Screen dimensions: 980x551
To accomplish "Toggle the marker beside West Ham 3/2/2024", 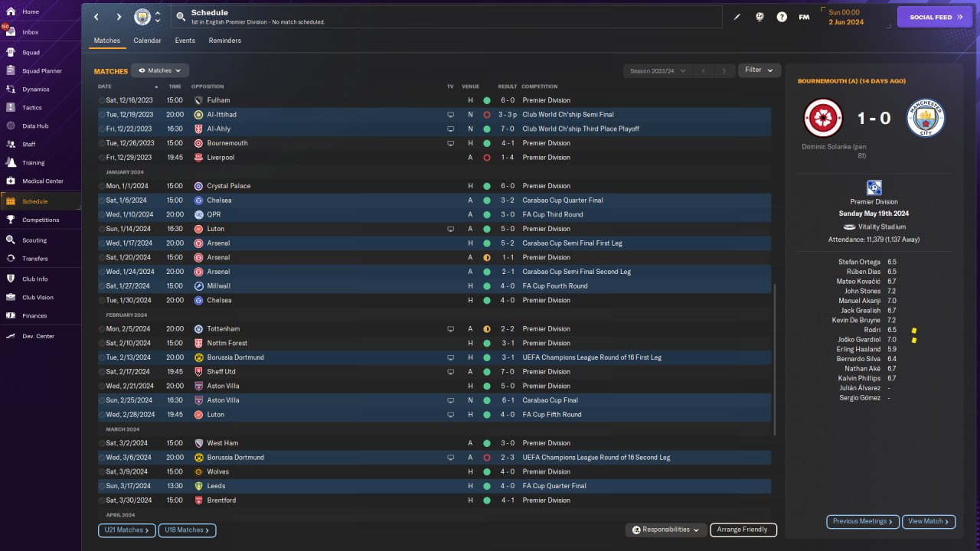I will (x=102, y=443).
